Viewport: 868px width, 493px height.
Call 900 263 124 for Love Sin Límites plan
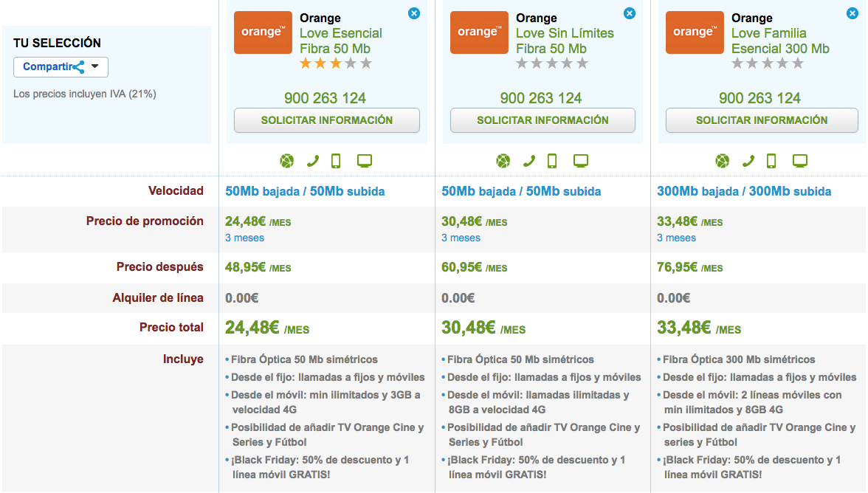[x=541, y=98]
